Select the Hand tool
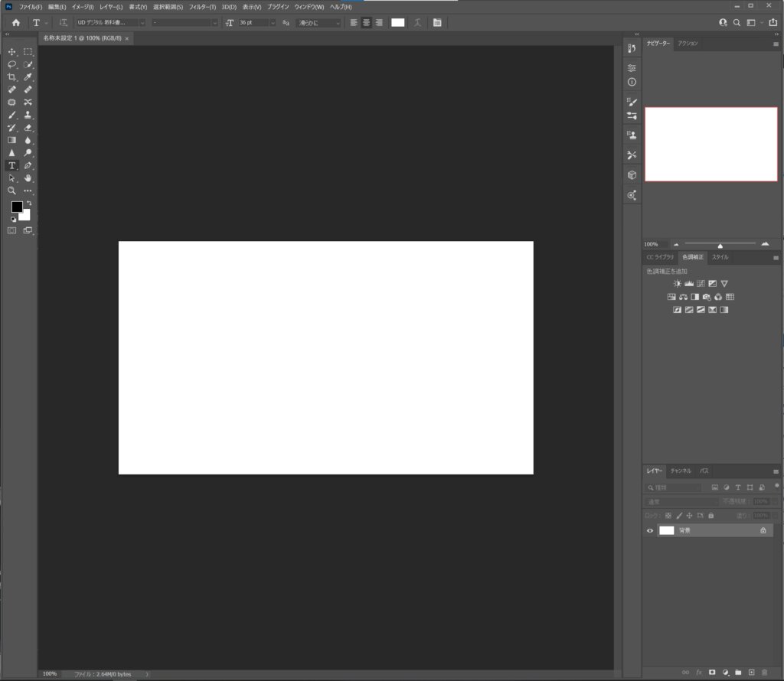This screenshot has height=681, width=784. coord(28,178)
